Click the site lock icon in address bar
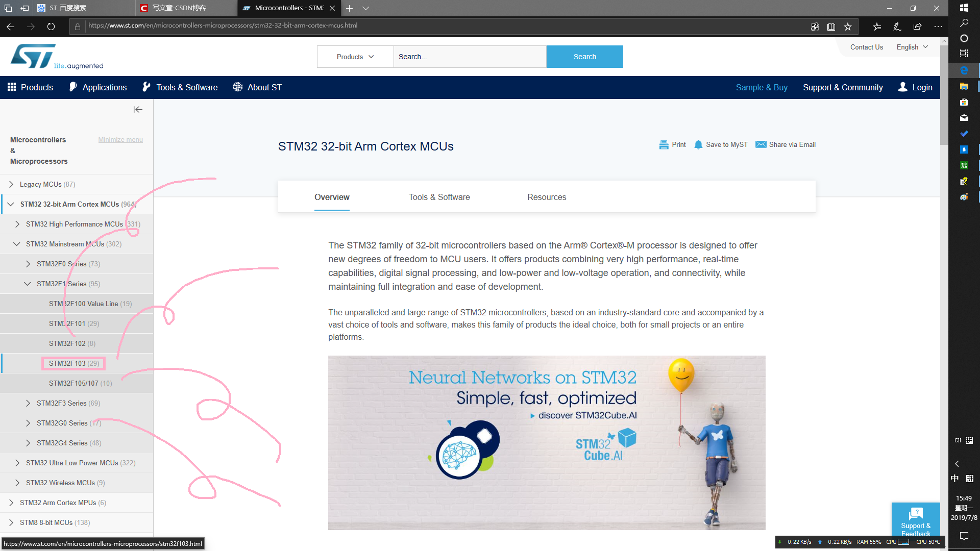 point(78,27)
